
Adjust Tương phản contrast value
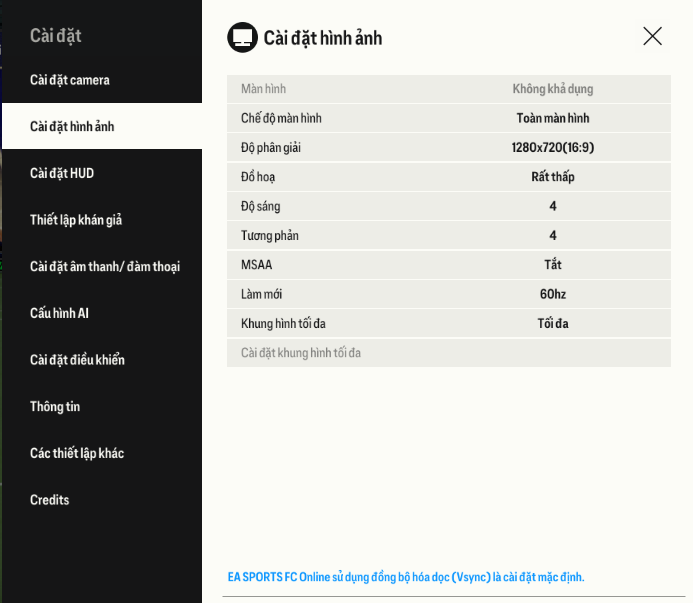(x=552, y=236)
